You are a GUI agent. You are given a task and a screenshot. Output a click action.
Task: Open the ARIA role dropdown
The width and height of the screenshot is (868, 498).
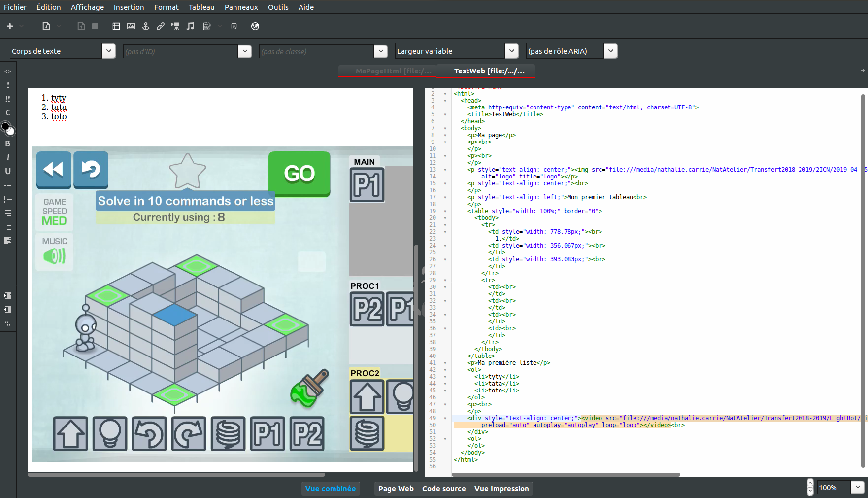click(611, 51)
